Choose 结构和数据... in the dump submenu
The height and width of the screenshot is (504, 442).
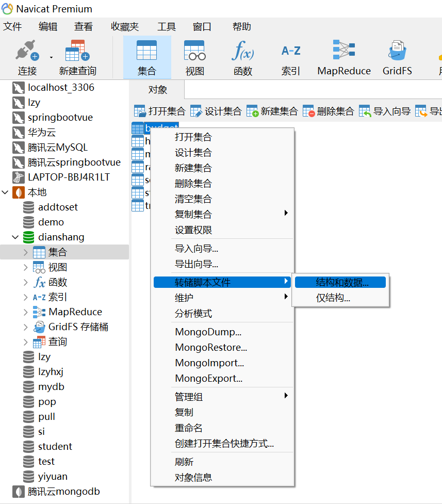tap(340, 282)
